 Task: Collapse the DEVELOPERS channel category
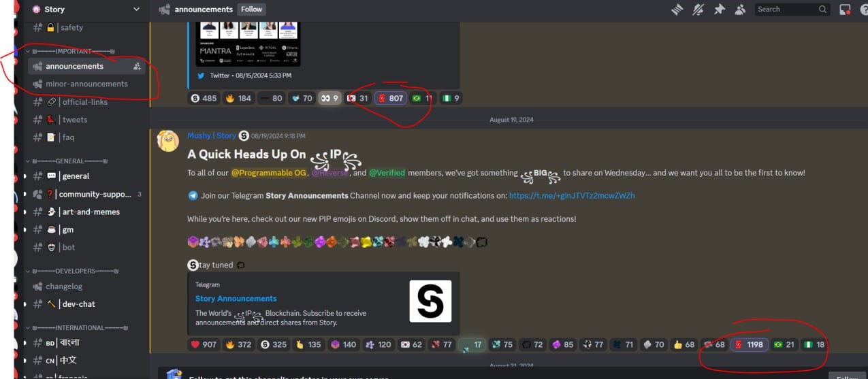pos(75,271)
